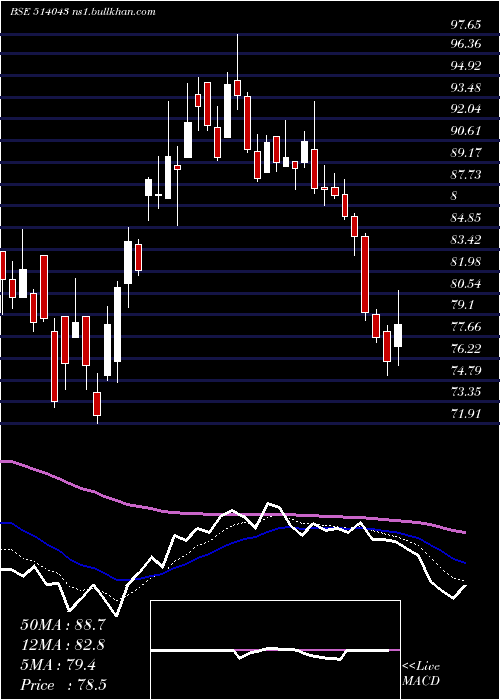Viewport: 500px width, 700px height.
Task: Click the 97.65 price axis label
Action: coord(466,25)
